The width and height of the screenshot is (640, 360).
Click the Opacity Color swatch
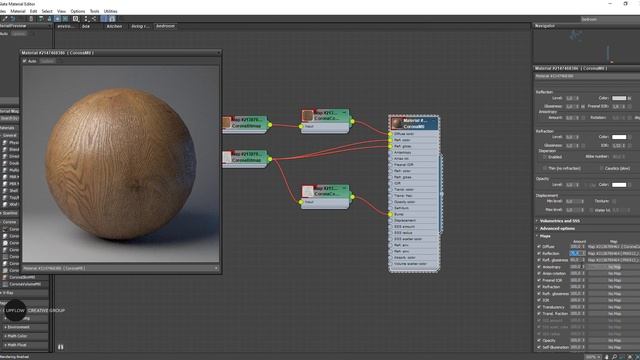(x=619, y=184)
